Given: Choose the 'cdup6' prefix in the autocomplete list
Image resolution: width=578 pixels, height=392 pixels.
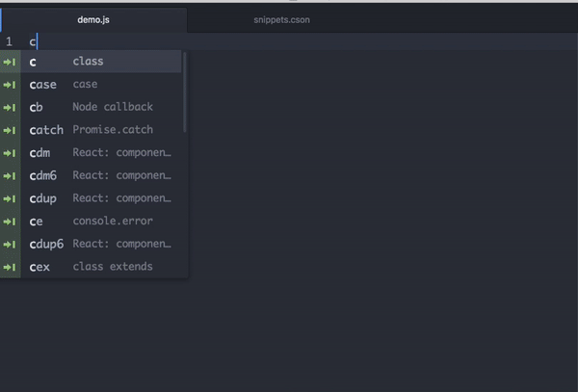Looking at the screenshot, I should 46,245.
